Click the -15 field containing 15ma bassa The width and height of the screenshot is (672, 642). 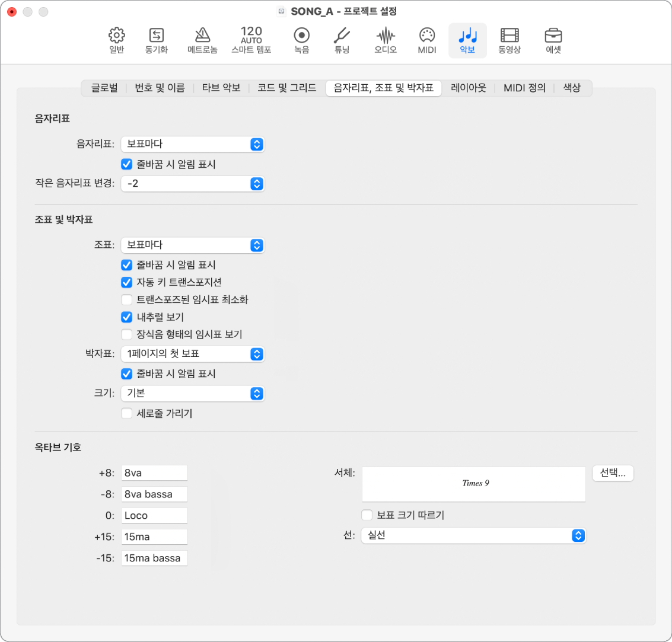pyautogui.click(x=155, y=558)
